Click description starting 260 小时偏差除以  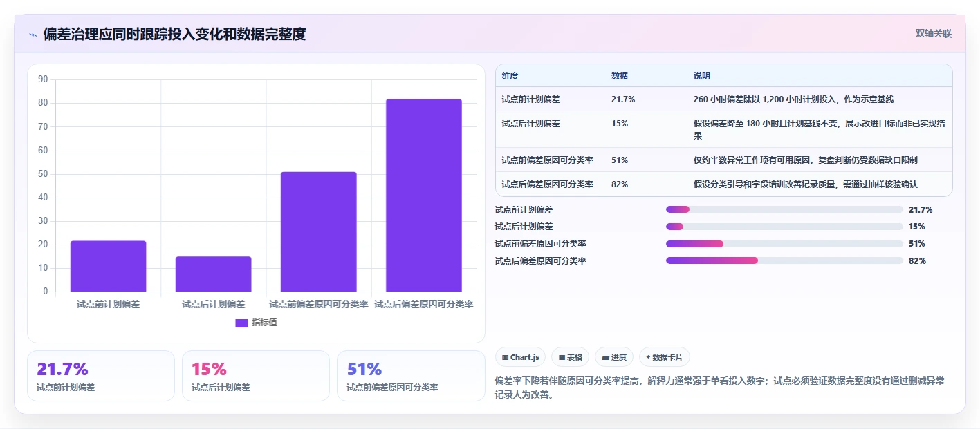(794, 99)
